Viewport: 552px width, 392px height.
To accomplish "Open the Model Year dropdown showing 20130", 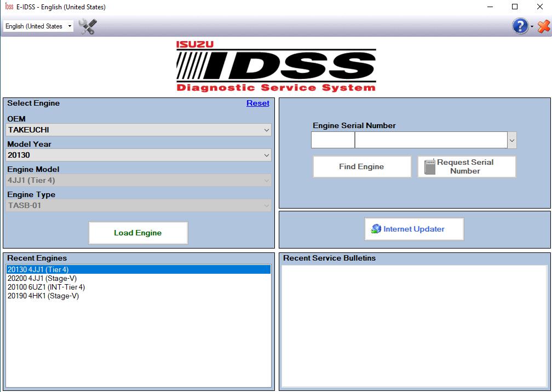I will (267, 155).
